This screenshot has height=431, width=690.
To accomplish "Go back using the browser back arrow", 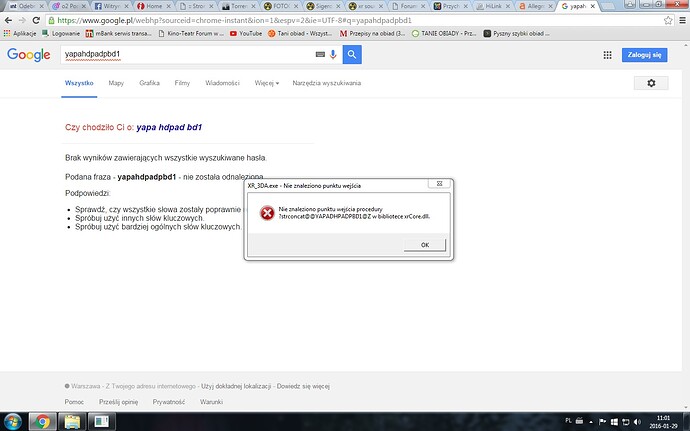I will [9, 19].
